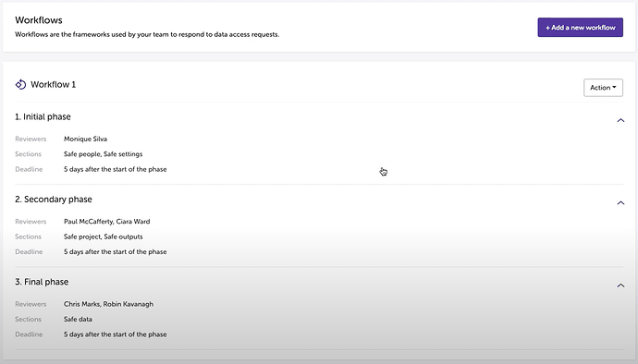Click the Add a new workflow button
The height and width of the screenshot is (364, 638).
pos(581,27)
